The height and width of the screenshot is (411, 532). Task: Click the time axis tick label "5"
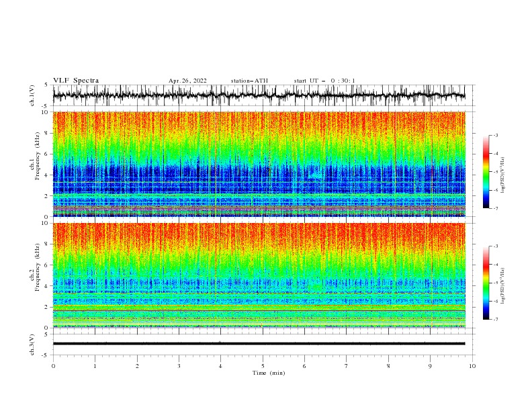point(263,366)
